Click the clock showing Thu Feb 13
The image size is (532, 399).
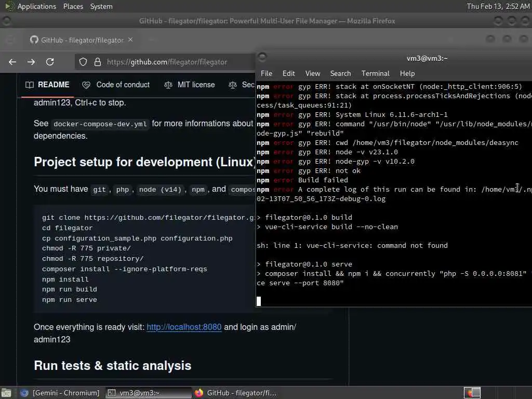(498, 6)
